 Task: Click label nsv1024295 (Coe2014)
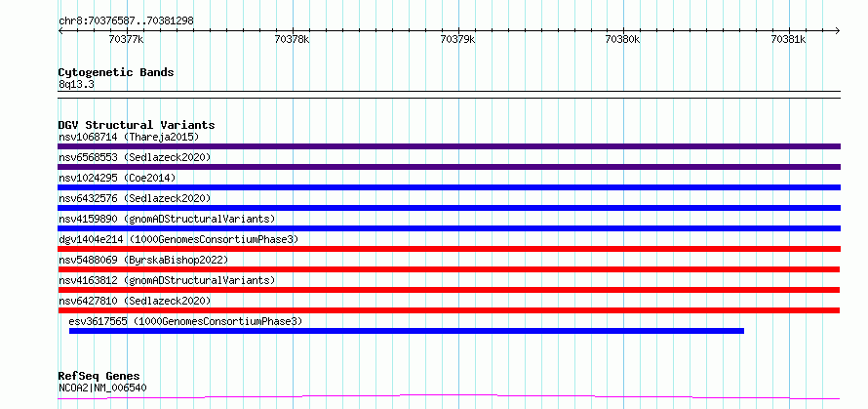[117, 178]
